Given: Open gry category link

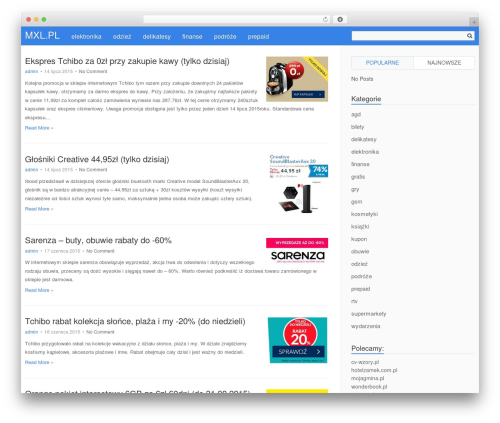Looking at the screenshot, I should click(x=355, y=189).
